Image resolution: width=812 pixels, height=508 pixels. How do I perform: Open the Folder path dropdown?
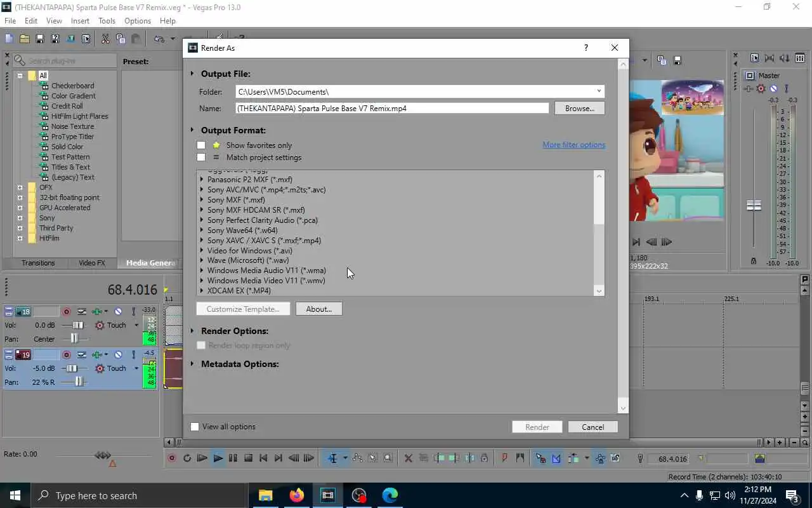click(598, 91)
